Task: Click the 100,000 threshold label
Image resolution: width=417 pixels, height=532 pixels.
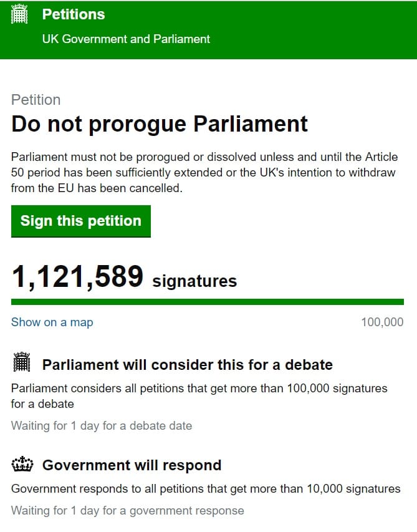Action: (x=382, y=322)
